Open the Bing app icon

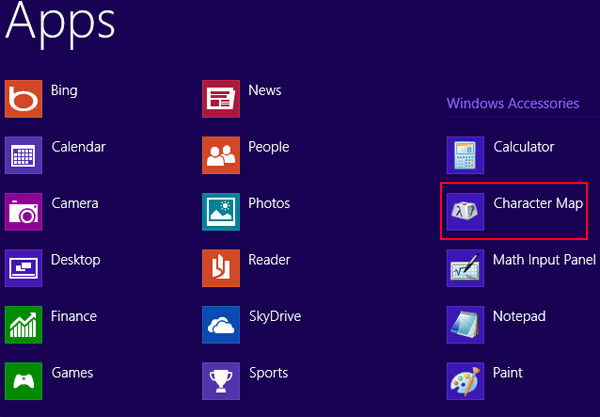[x=23, y=99]
